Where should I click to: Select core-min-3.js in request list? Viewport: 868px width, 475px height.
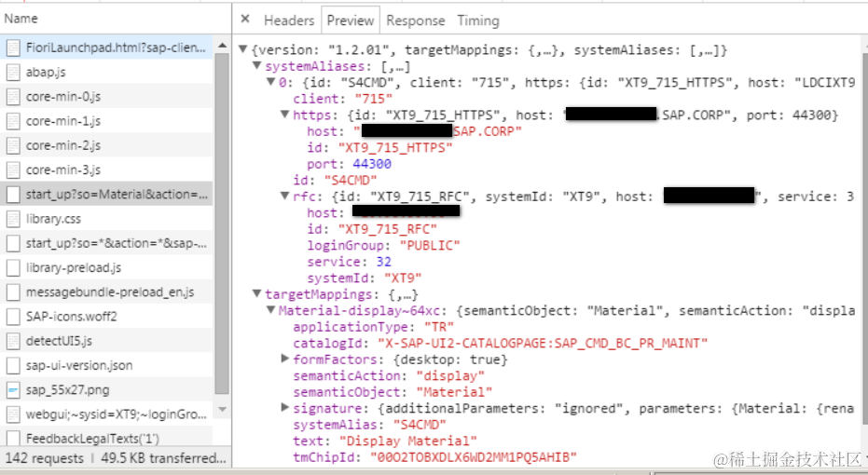pyautogui.click(x=106, y=170)
